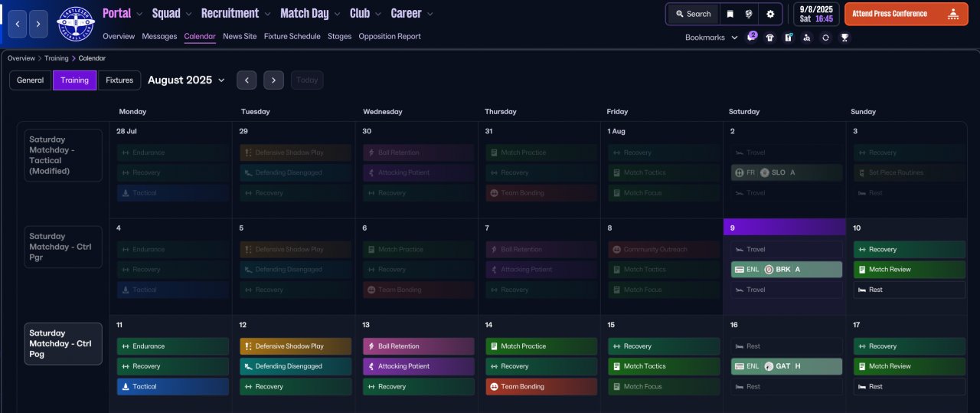The image size is (980, 413).
Task: Open the Career menu
Action: [411, 13]
